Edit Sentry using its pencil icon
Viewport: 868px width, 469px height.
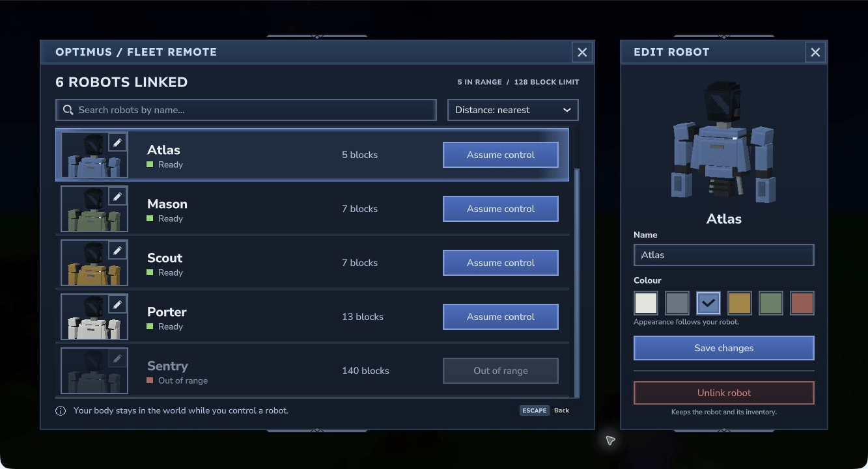point(117,358)
